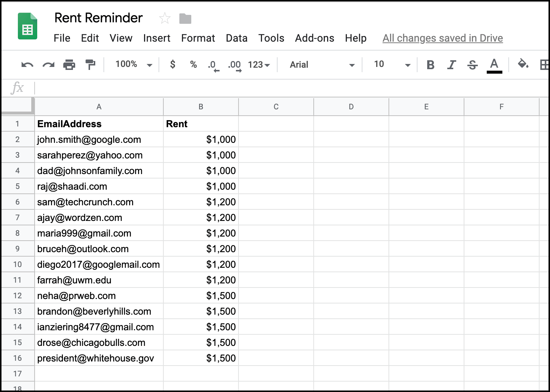Click cell neha@prweb.com

[99, 296]
